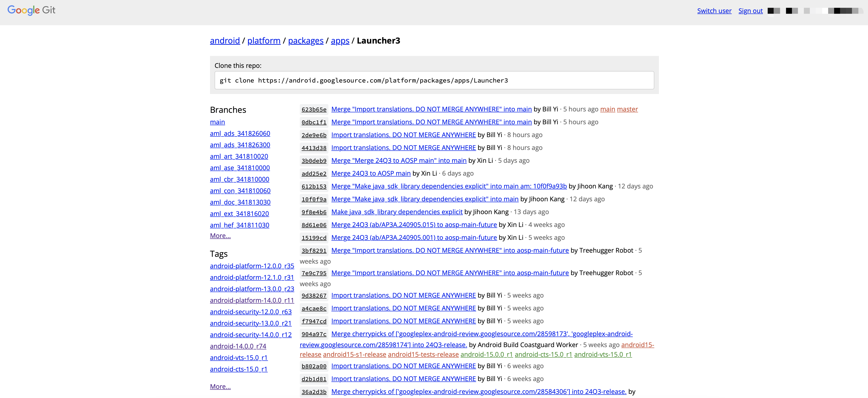Open tag android-cts-15.0_r1 in Tags list
Screen dimensions: 868x398
point(239,369)
